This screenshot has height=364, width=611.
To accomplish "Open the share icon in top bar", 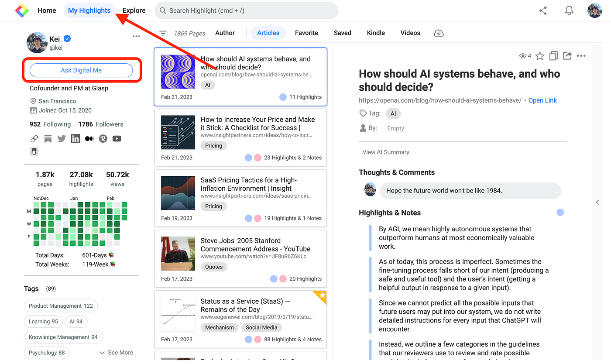I will [543, 10].
